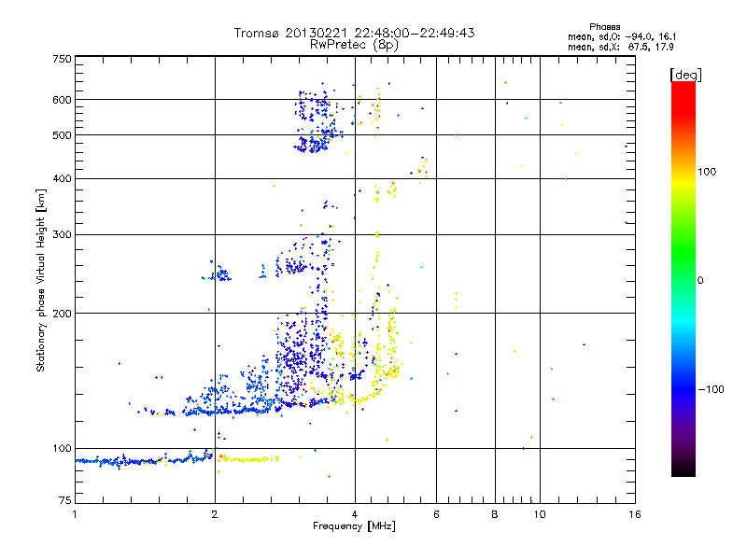Click the colorbar tick label '100'
Image resolution: width=747 pixels, height=560 pixels.
click(x=707, y=172)
